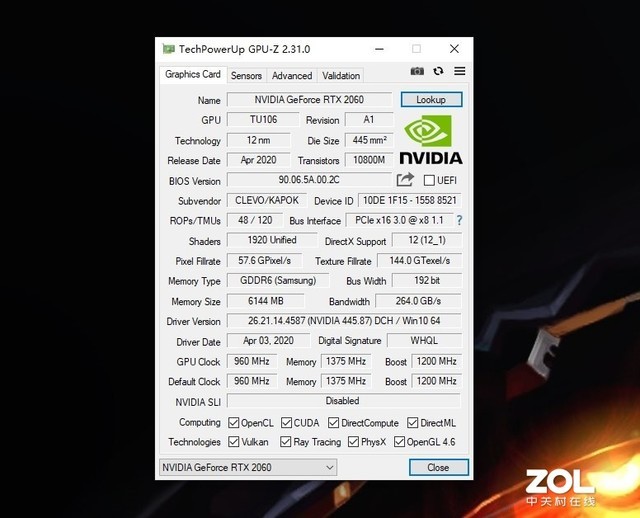This screenshot has height=518, width=640.
Task: Toggle the OpenCL checkbox
Action: [233, 422]
